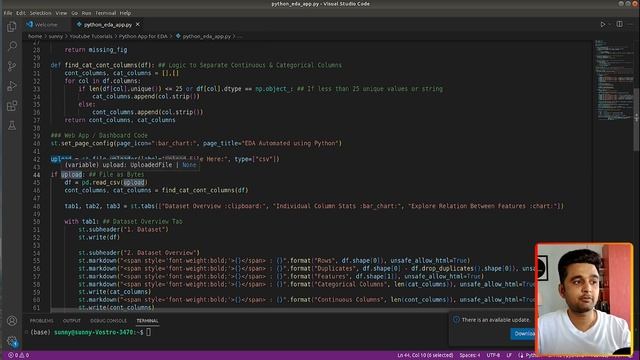Click the errors and warnings status indicator
This screenshot has width=640, height=360.
18,356
